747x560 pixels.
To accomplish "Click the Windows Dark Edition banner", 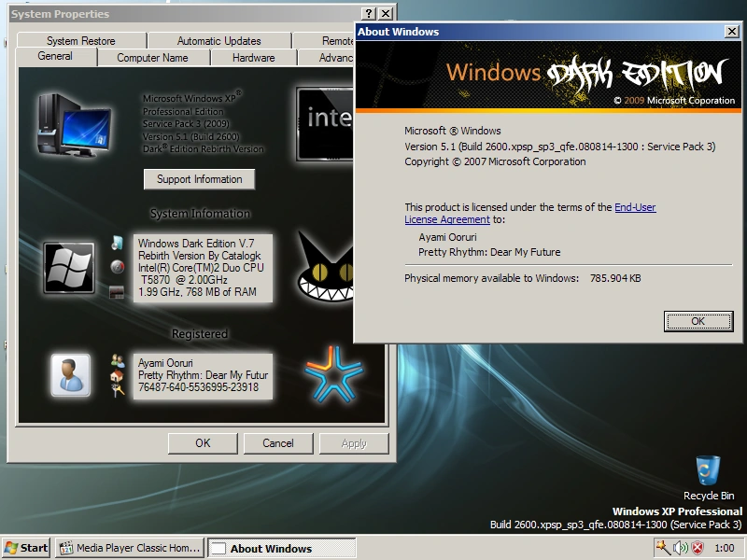I will [x=548, y=77].
